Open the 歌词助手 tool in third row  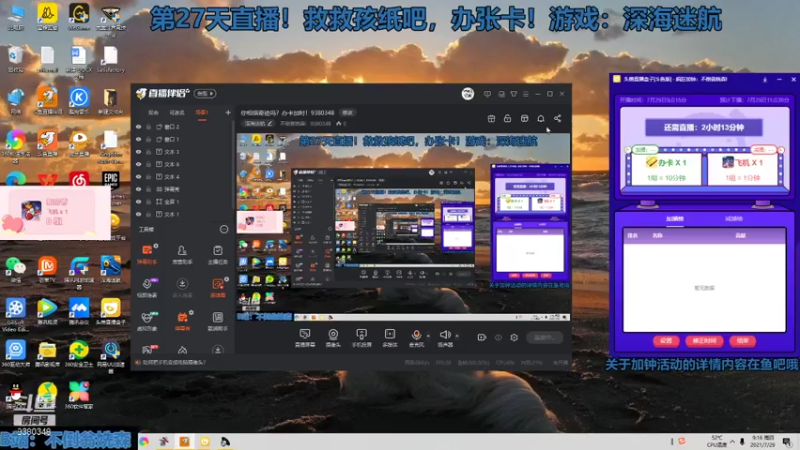[217, 321]
